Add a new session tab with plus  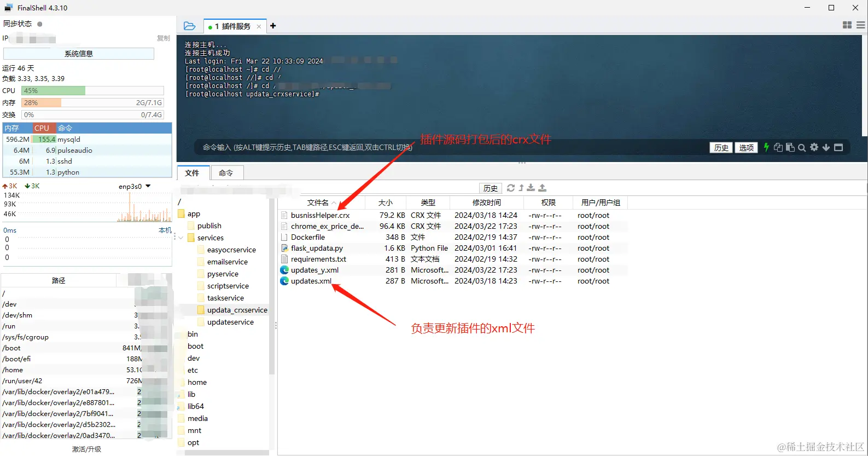point(273,26)
